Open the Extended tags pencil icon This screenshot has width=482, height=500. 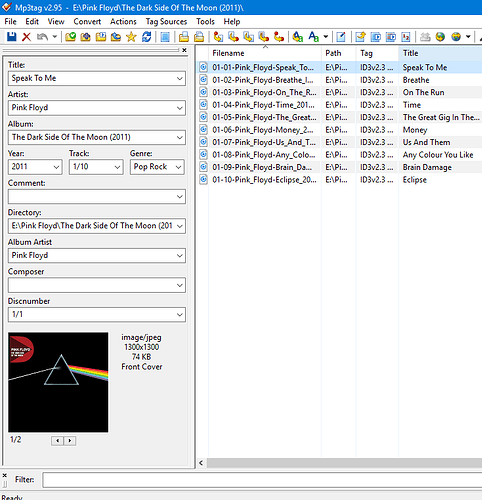341,37
